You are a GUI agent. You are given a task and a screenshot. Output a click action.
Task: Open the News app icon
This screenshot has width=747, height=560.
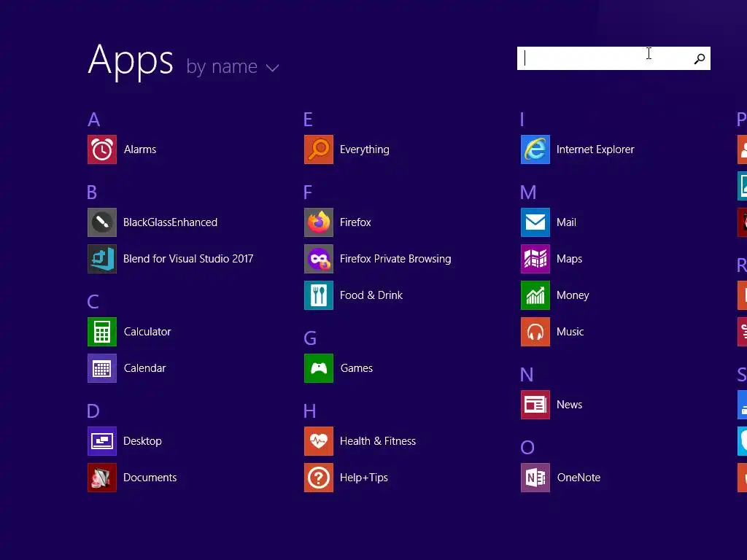click(x=535, y=405)
